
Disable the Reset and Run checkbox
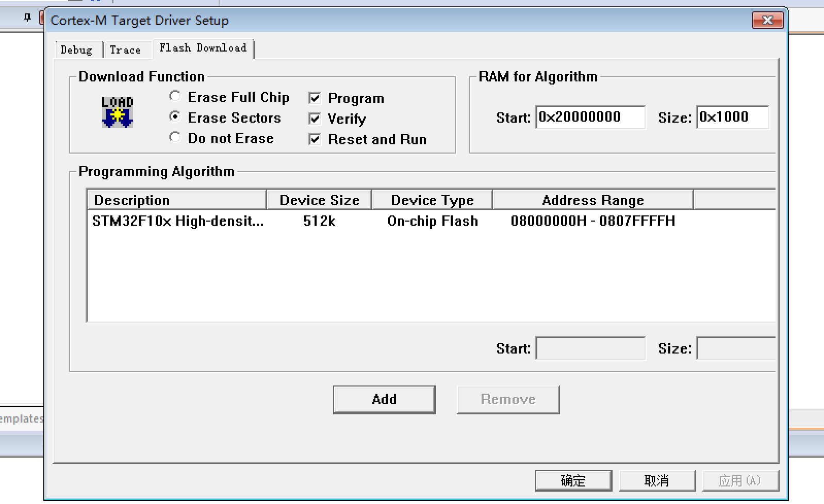(315, 139)
